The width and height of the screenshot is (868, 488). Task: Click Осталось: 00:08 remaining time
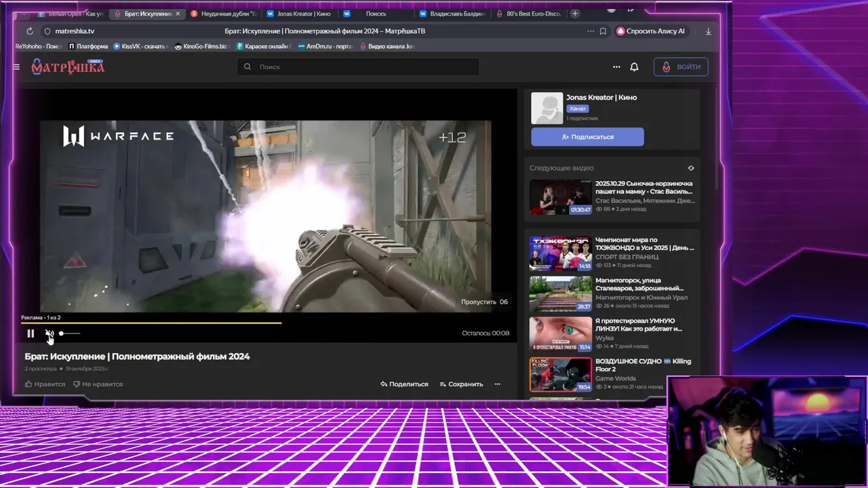coord(486,333)
